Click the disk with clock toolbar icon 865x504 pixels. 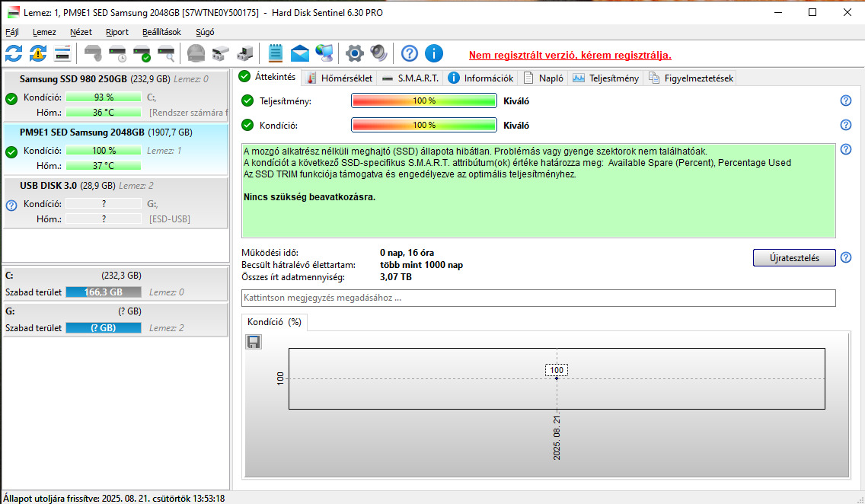[117, 53]
